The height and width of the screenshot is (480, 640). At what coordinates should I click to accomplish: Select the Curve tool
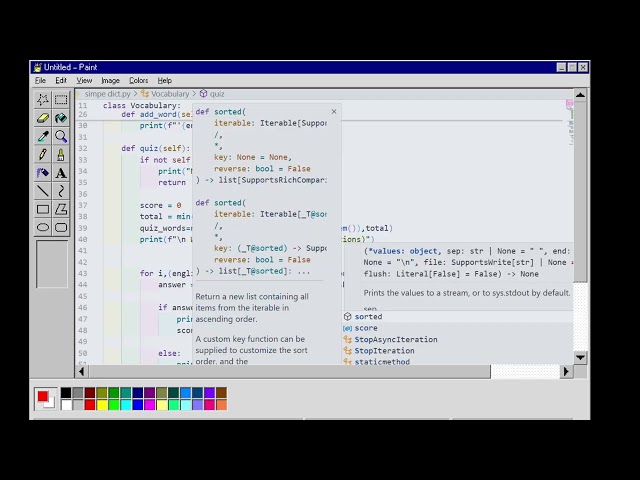tap(61, 191)
